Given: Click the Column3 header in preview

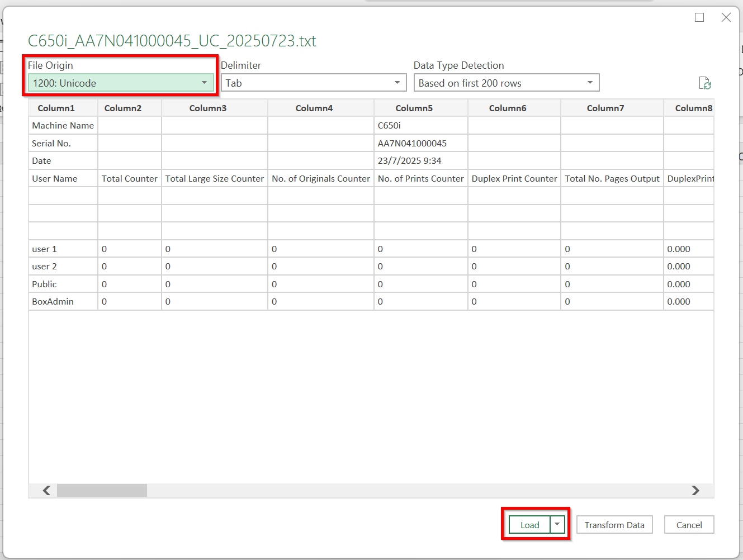Looking at the screenshot, I should click(207, 108).
